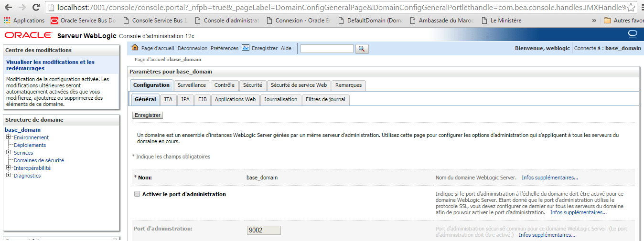
Task: Expand the Environnement tree node
Action: (x=8, y=137)
